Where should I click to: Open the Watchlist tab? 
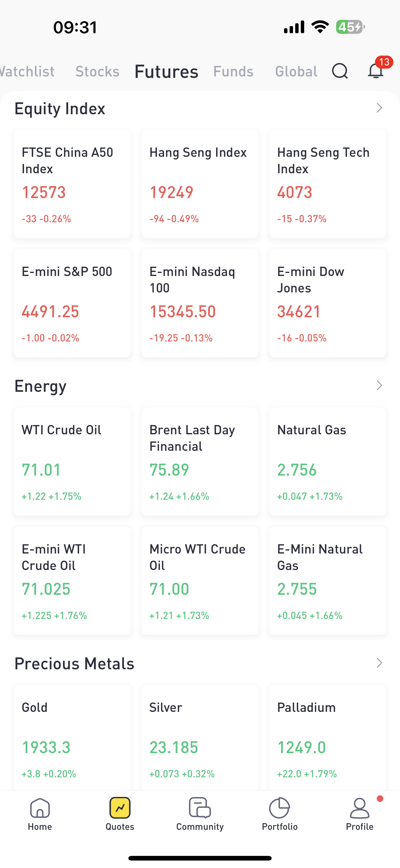(x=28, y=71)
